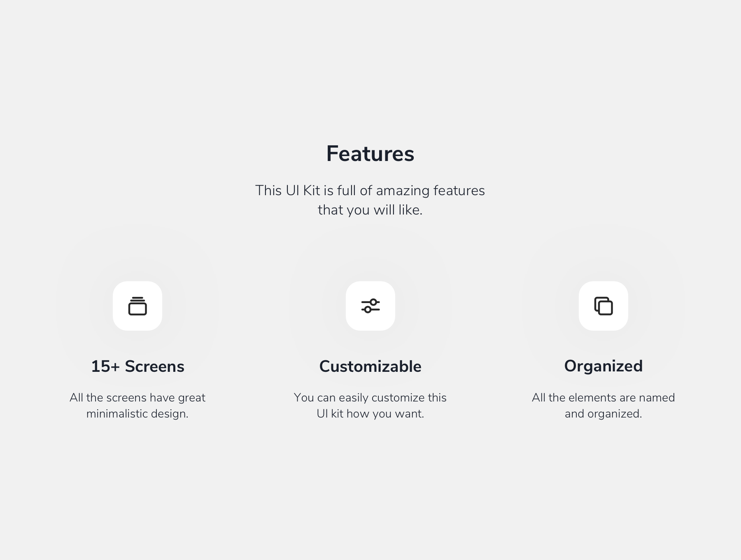Screen dimensions: 741x560
Task: Click the word "Screens" in the first title
Action: pos(154,366)
